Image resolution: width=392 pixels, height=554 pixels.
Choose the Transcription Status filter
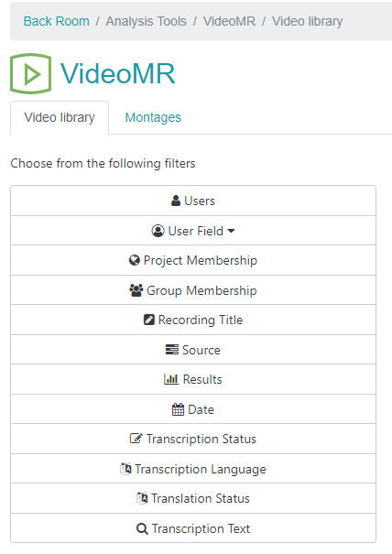(193, 439)
